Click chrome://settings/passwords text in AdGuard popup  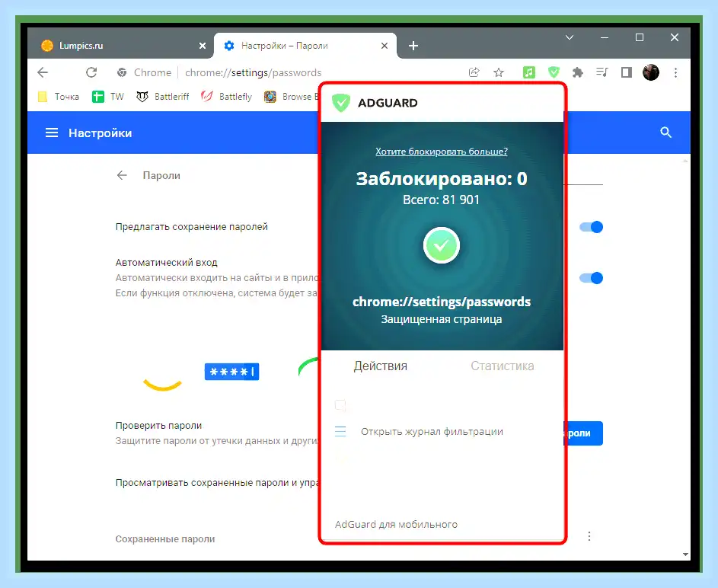[x=442, y=302]
